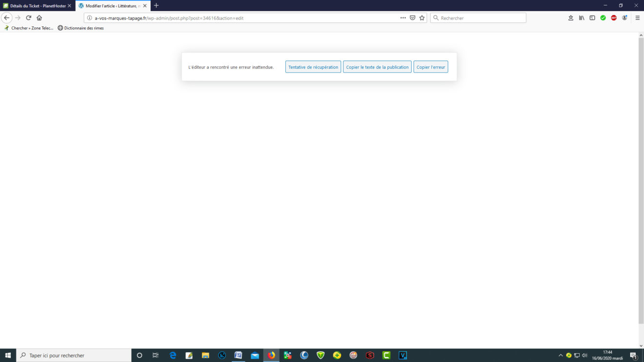Open the Firefox account icon
Viewport: 644px width, 362px height.
click(x=624, y=18)
